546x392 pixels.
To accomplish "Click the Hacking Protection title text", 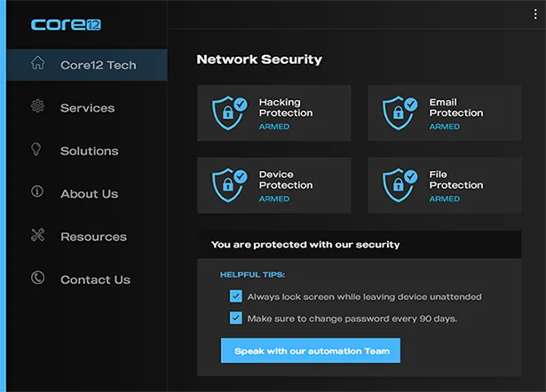I will [286, 107].
